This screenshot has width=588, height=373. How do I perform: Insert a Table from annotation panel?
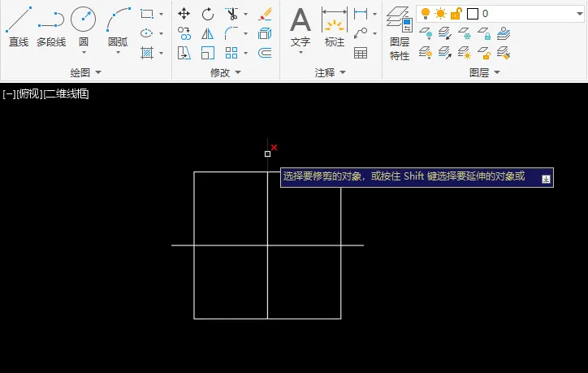pyautogui.click(x=361, y=53)
